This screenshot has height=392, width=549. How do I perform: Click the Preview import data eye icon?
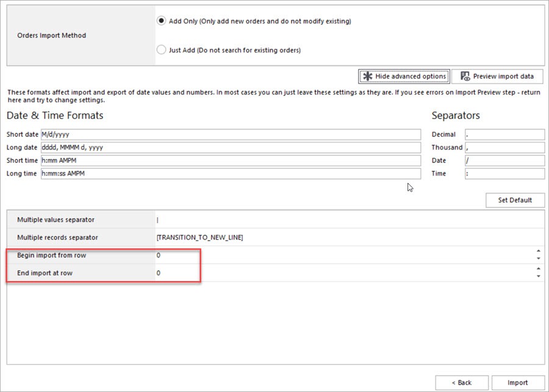click(465, 76)
